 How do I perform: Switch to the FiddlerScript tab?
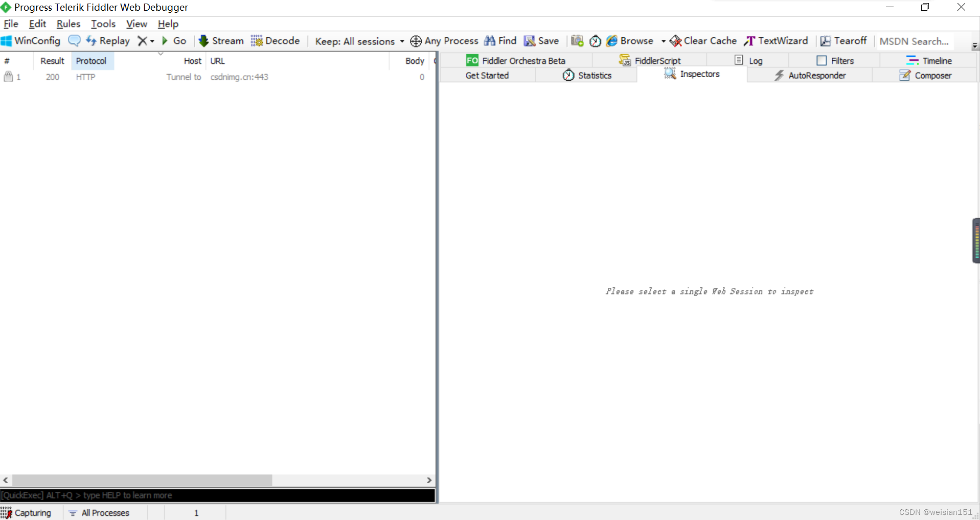click(650, 61)
